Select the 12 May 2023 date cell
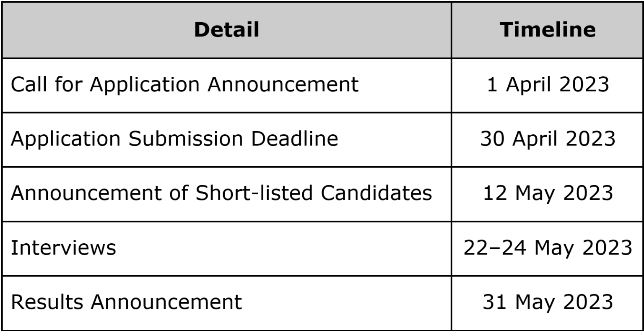This screenshot has height=331, width=644. coord(548,194)
